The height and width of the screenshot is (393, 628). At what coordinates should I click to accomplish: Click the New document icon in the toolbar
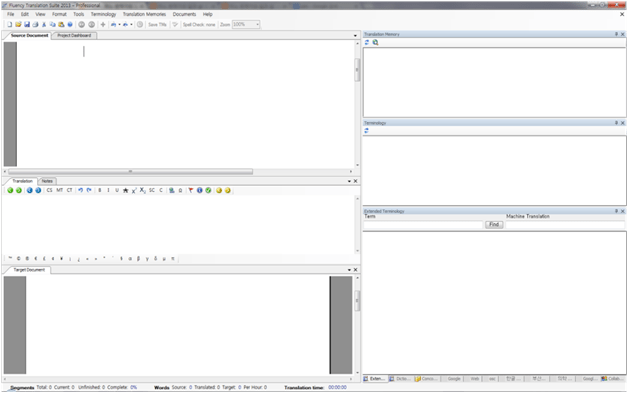point(10,24)
